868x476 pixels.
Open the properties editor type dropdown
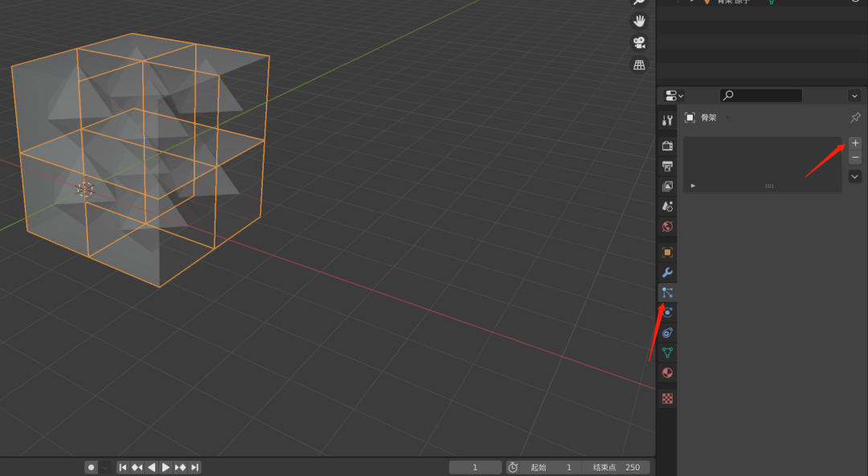click(674, 96)
